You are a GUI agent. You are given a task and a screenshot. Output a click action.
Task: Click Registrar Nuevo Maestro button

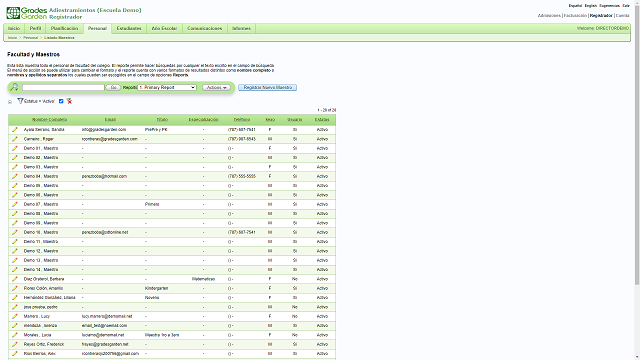point(267,87)
